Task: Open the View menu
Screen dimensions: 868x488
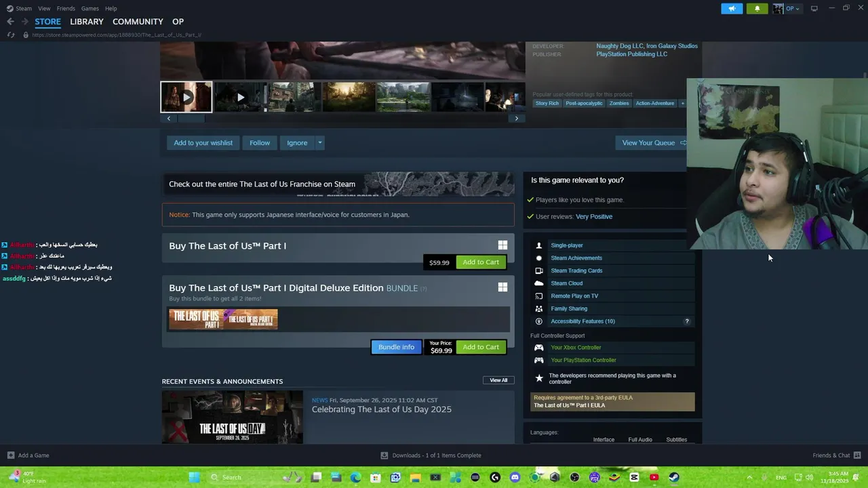Action: 44,8
